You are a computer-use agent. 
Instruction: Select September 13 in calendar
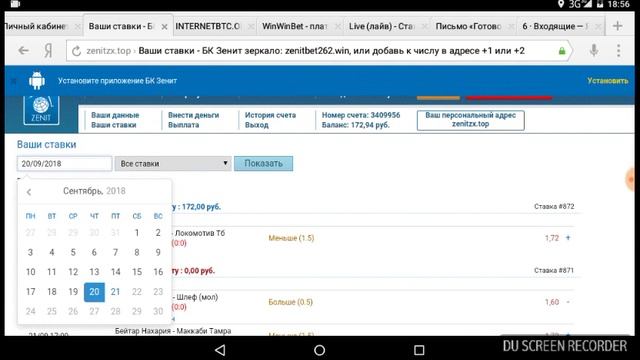[94, 272]
